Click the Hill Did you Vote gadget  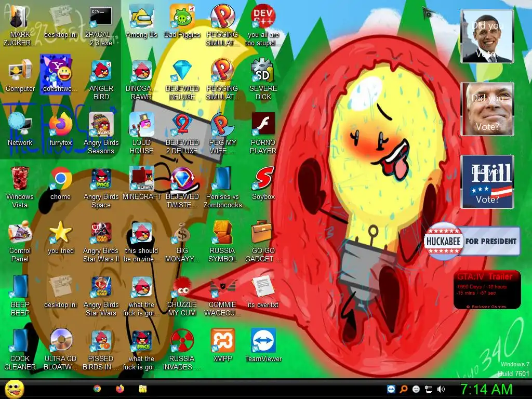pyautogui.click(x=487, y=181)
